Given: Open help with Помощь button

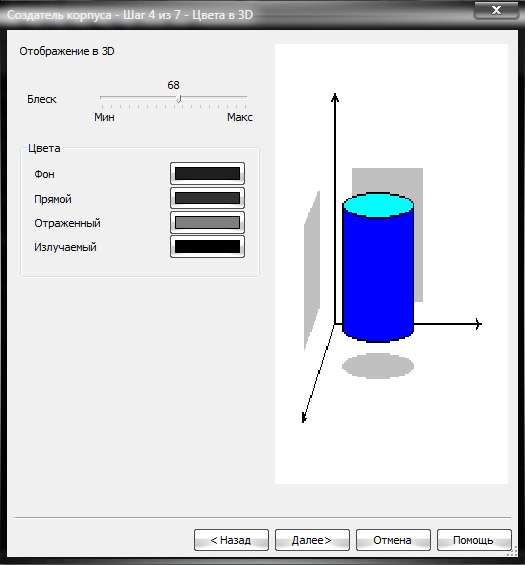Looking at the screenshot, I should pos(474,540).
